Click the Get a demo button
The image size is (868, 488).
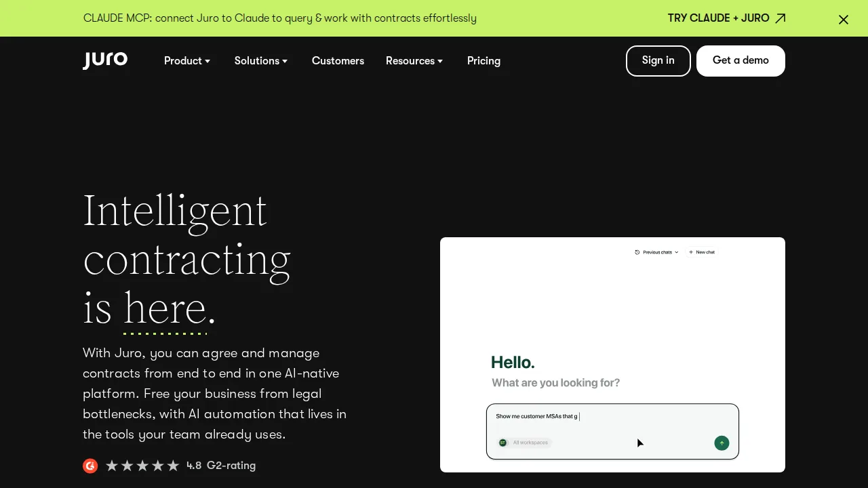[x=741, y=61]
